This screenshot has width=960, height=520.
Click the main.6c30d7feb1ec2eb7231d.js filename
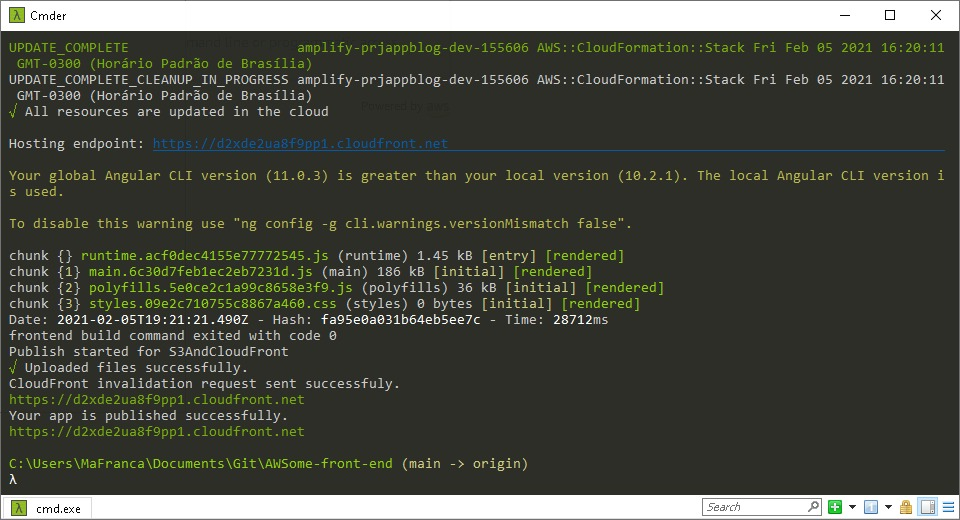point(201,271)
